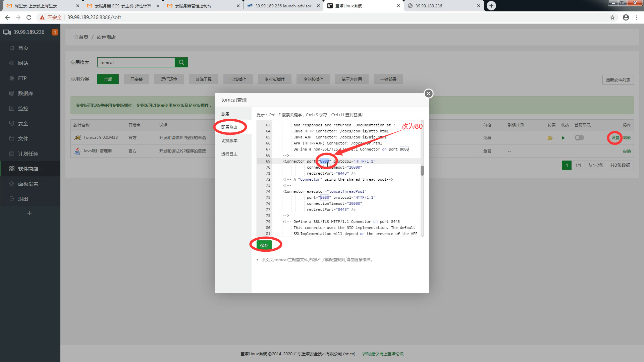Image resolution: width=644 pixels, height=362 pixels.
Task: Close the 宝塔Linux面板 browser tab
Action: point(398,6)
